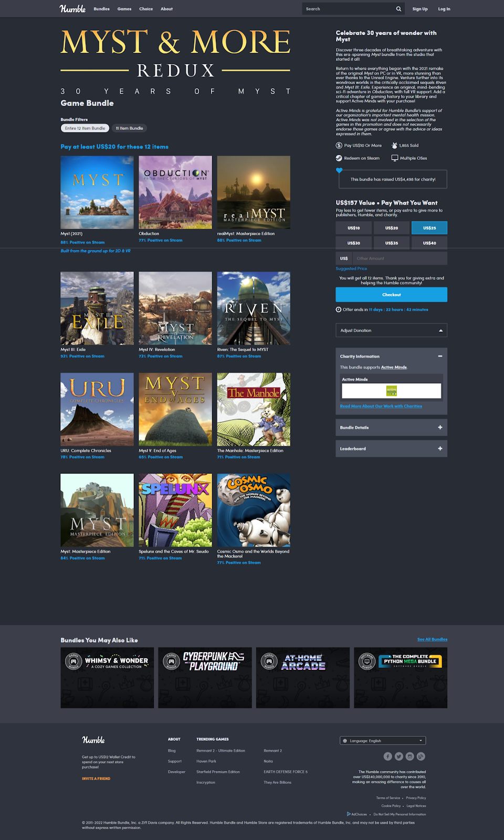This screenshot has width=504, height=840.
Task: Click the Games Bundle badge on Whimsy & Wonder
Action: (73, 661)
